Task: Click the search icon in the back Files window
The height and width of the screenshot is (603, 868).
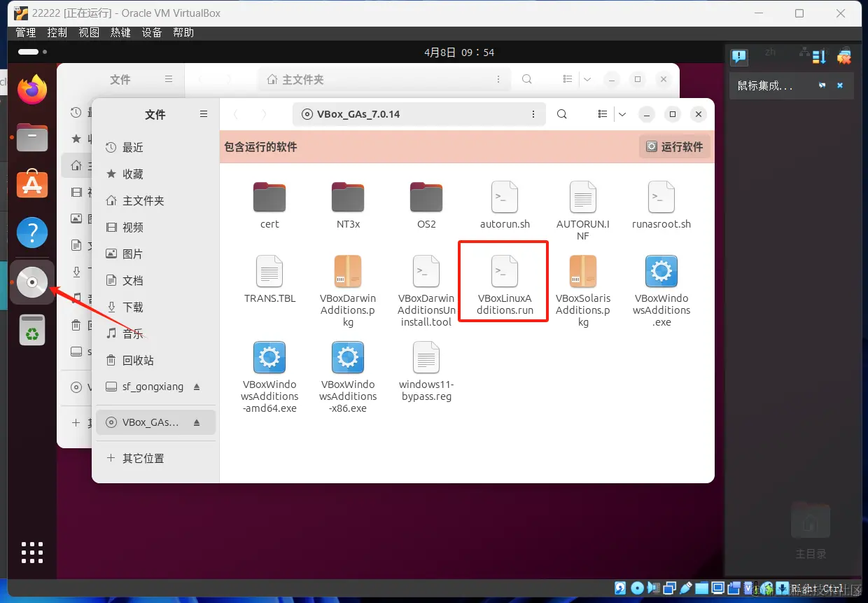Action: click(526, 80)
